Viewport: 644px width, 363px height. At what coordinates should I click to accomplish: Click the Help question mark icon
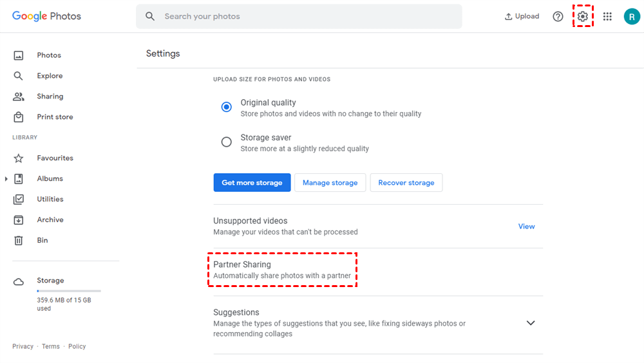[x=558, y=17]
